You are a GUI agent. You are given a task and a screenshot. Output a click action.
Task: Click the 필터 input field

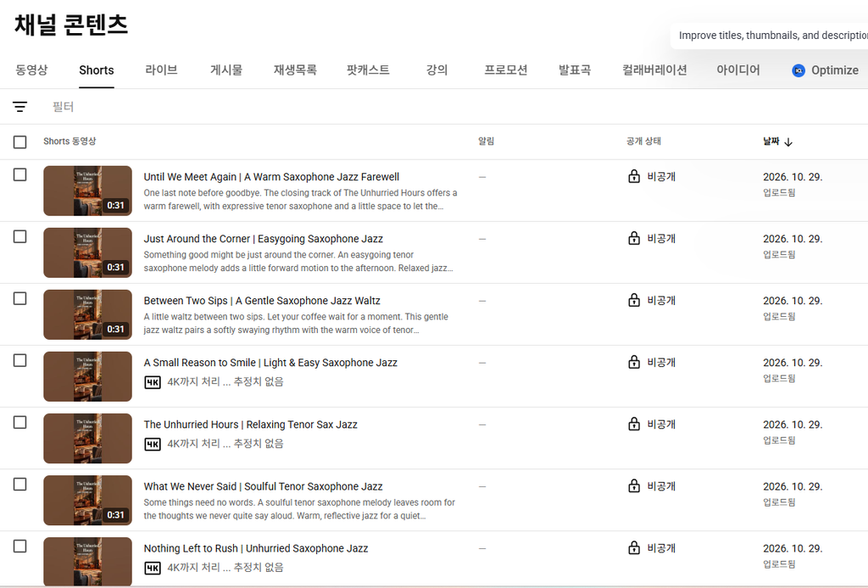point(63,107)
